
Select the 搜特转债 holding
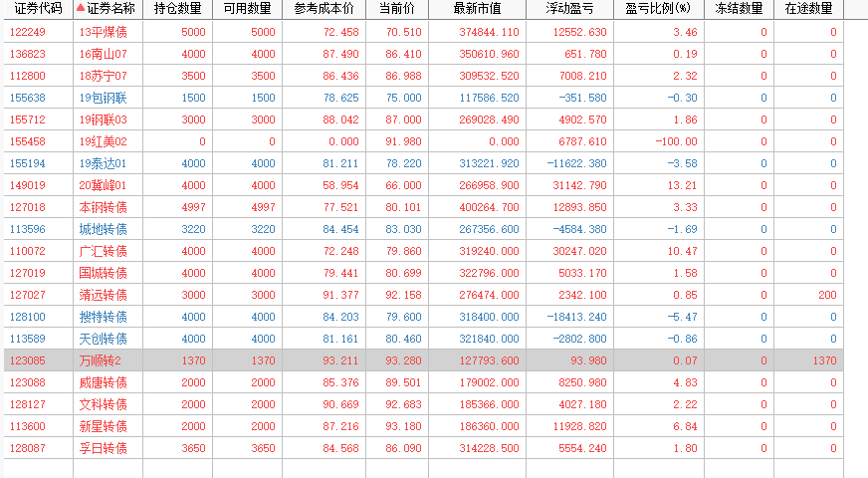103,317
